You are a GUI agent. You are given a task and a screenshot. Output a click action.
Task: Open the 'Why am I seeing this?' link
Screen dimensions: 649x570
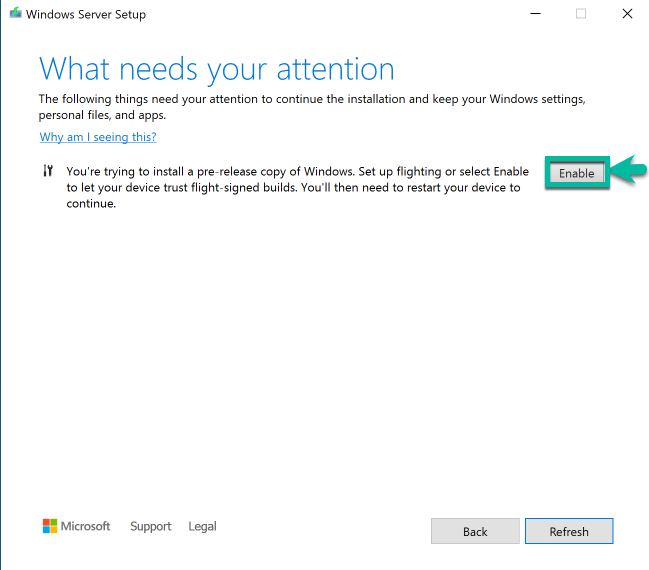(x=98, y=137)
